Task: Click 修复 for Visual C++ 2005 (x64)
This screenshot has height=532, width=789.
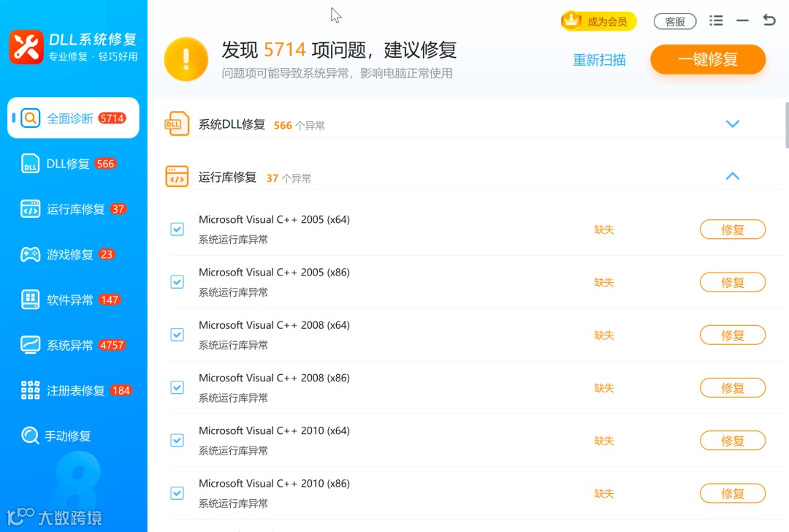Action: click(733, 229)
